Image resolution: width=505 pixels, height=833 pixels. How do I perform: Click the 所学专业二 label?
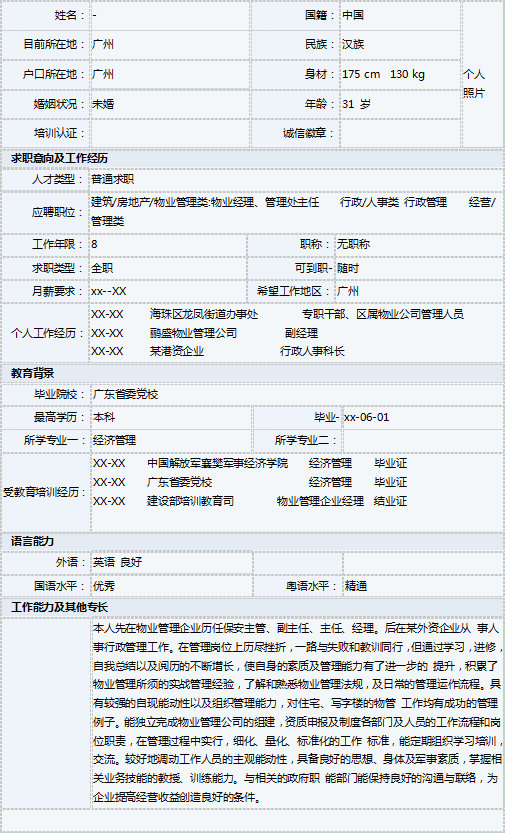click(x=307, y=440)
